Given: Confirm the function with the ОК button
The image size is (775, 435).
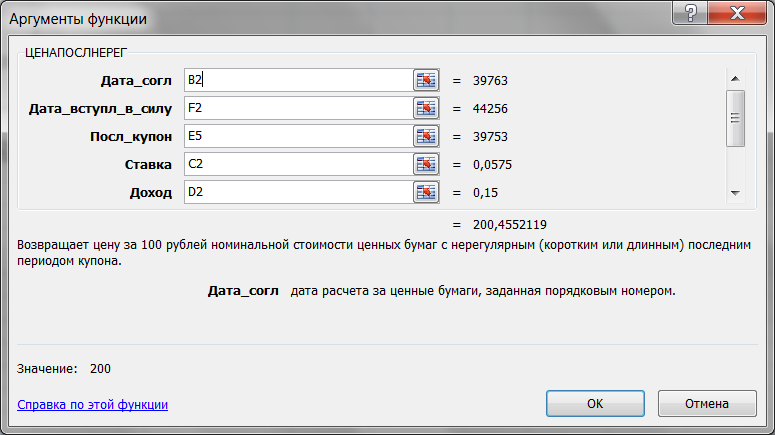Looking at the screenshot, I should click(595, 403).
